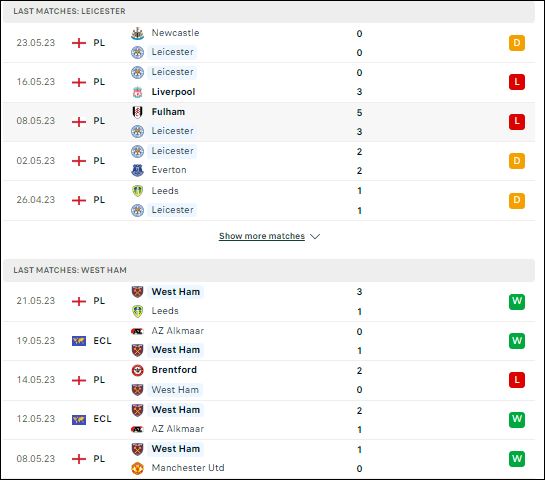Click the Brentford club crest icon
This screenshot has height=480, width=545.
(137, 370)
